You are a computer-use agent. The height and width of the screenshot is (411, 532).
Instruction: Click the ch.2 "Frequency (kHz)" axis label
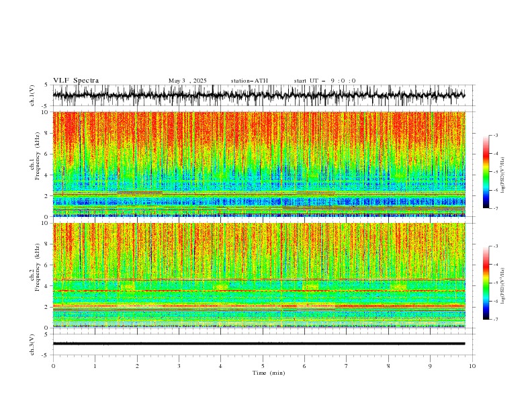[38, 267]
